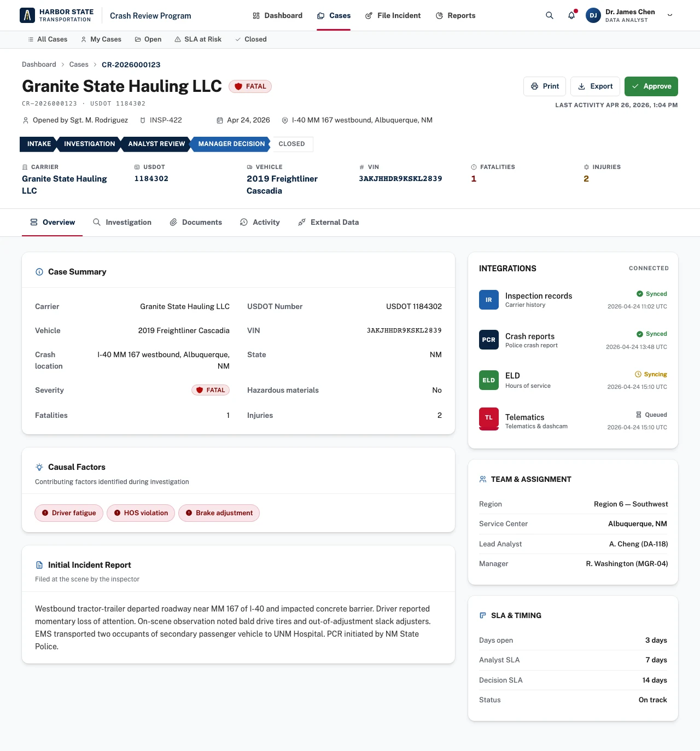700x751 pixels.
Task: Select the Closed workflow stage
Action: 291,144
